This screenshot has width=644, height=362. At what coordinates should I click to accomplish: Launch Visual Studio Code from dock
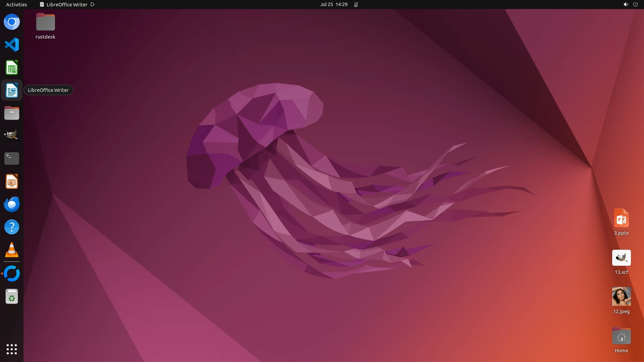[12, 45]
